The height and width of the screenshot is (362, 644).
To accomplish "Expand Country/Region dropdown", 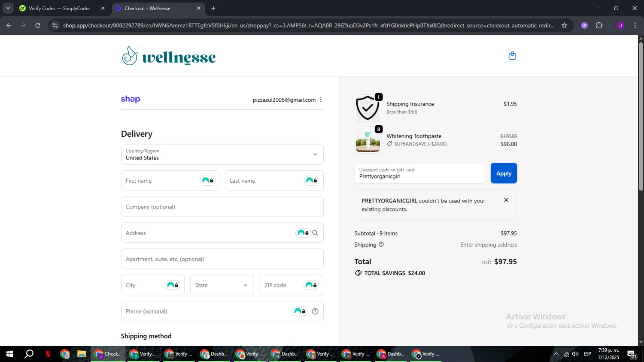I will [x=222, y=154].
